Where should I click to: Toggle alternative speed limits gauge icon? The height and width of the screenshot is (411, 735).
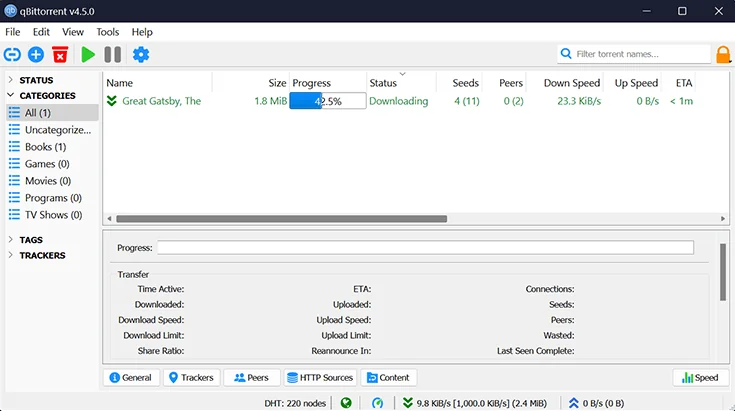point(377,403)
